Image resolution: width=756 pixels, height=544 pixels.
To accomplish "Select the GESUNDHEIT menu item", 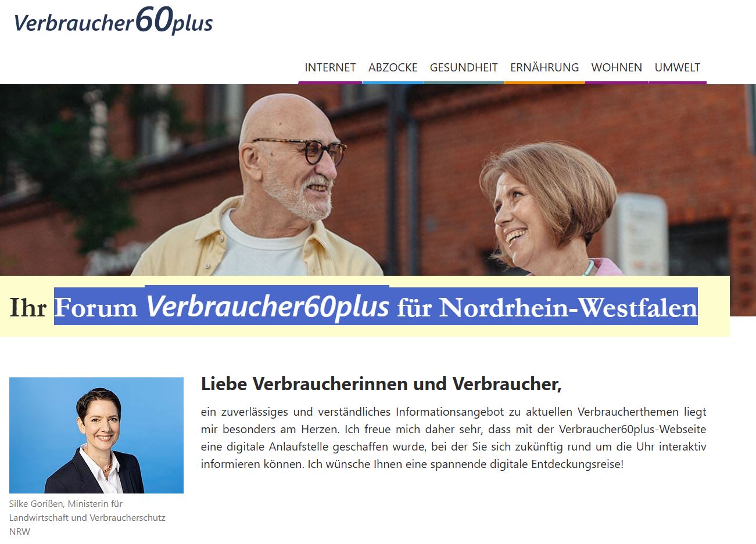I will pos(464,67).
